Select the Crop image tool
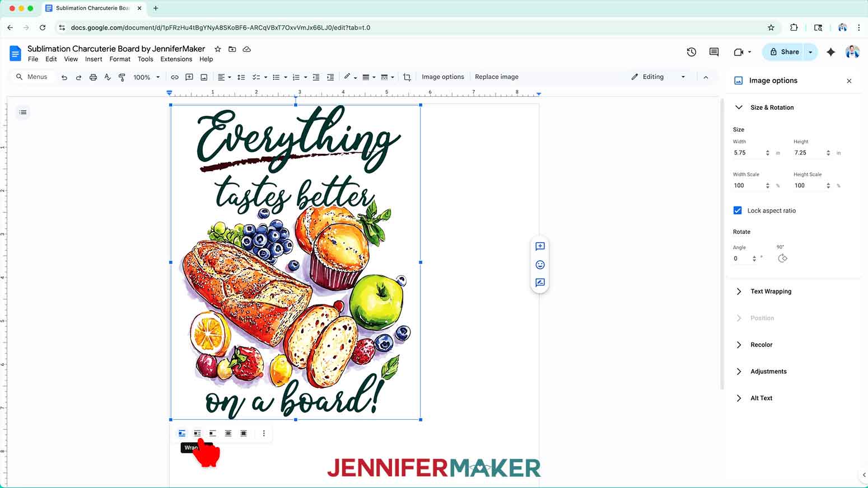This screenshot has height=488, width=868. [x=407, y=77]
